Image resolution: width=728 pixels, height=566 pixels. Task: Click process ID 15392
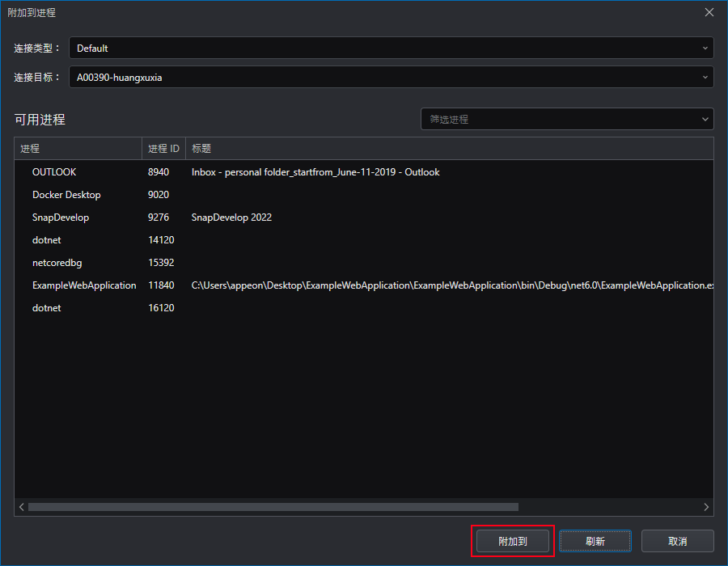161,263
